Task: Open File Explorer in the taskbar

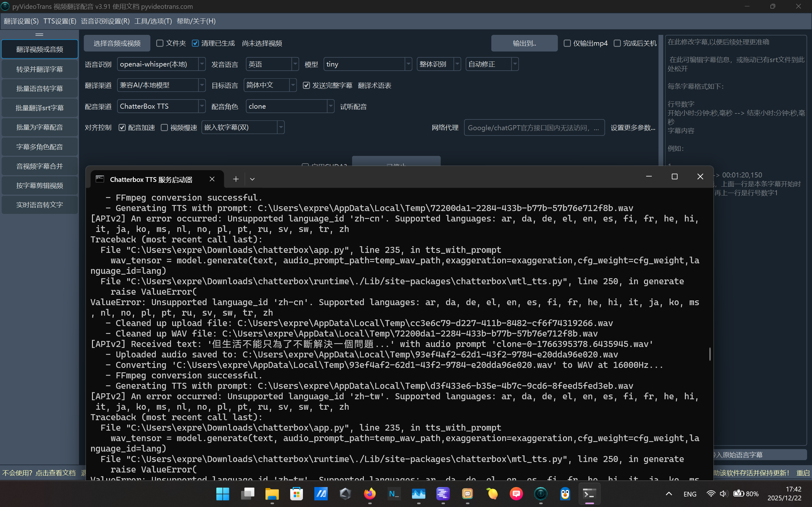Action: click(x=272, y=494)
